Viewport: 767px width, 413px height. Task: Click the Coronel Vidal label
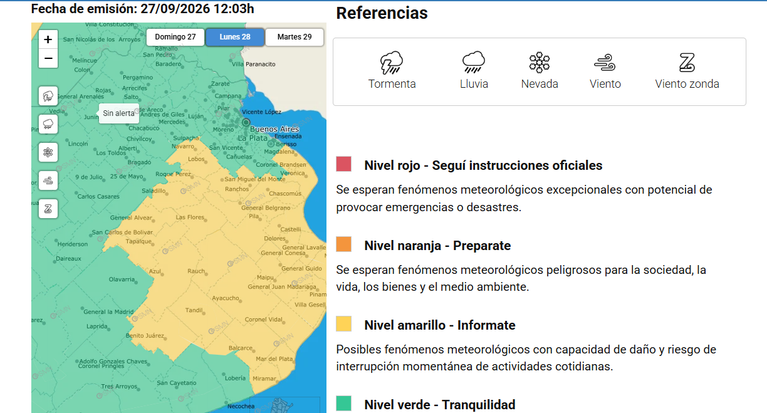click(x=264, y=320)
